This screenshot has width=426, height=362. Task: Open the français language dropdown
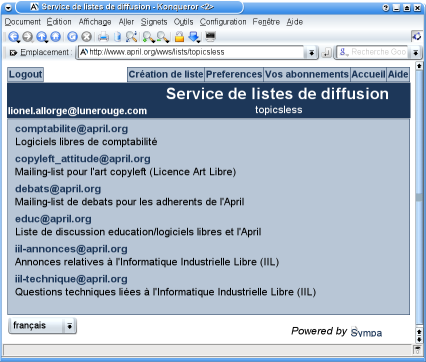coord(42,326)
